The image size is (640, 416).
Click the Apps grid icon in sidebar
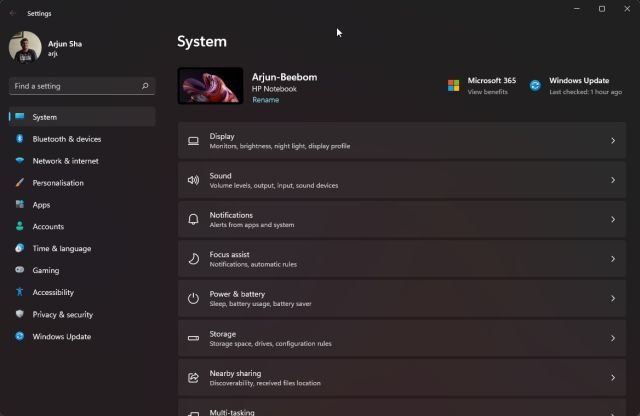point(20,204)
